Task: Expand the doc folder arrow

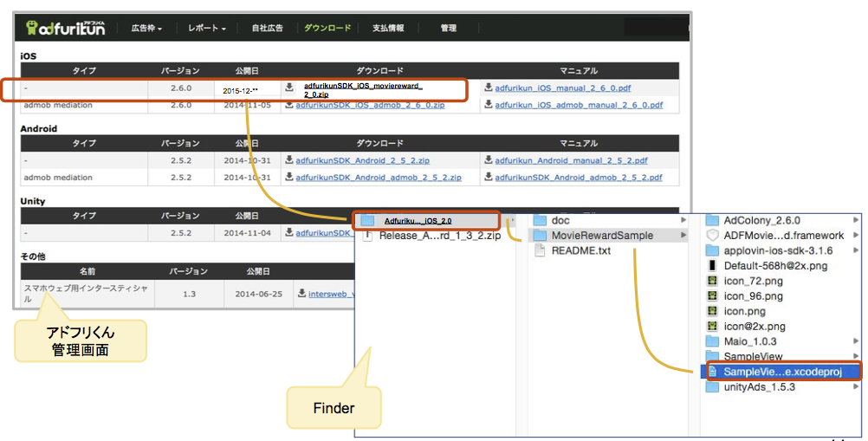Action: point(683,220)
